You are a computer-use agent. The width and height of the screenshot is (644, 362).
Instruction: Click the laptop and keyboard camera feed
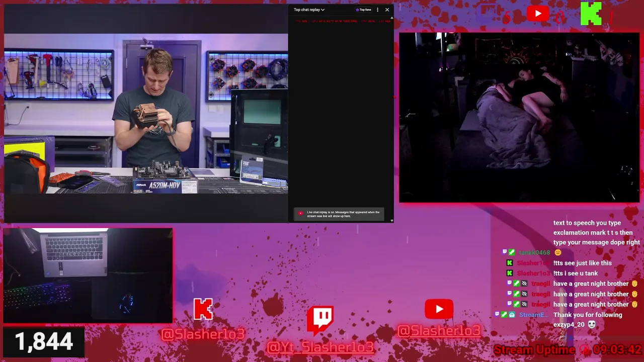tap(88, 276)
